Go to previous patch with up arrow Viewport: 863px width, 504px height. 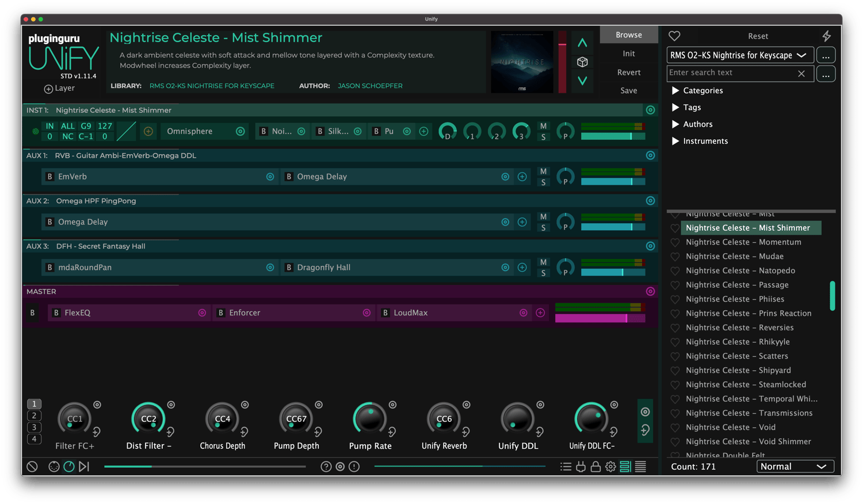click(x=582, y=43)
